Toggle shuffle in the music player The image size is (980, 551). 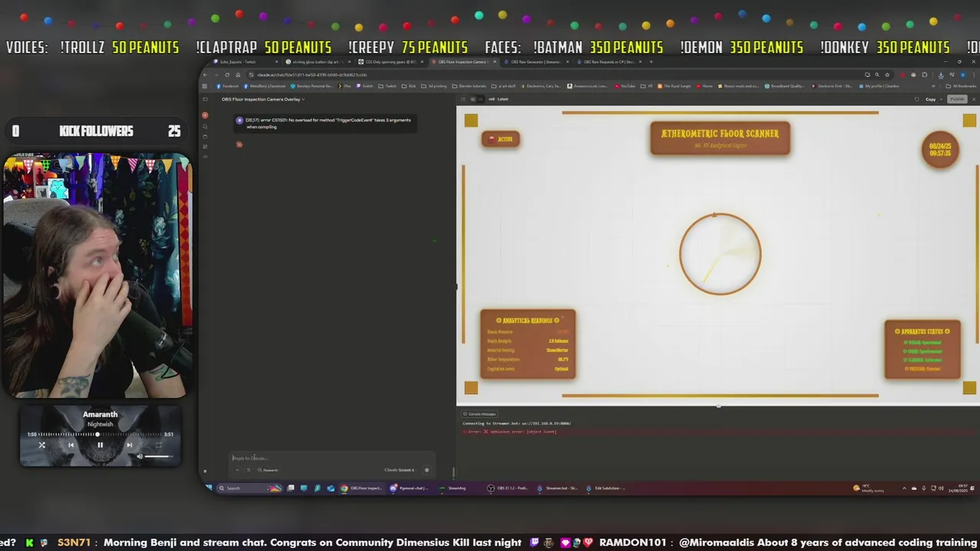[42, 445]
